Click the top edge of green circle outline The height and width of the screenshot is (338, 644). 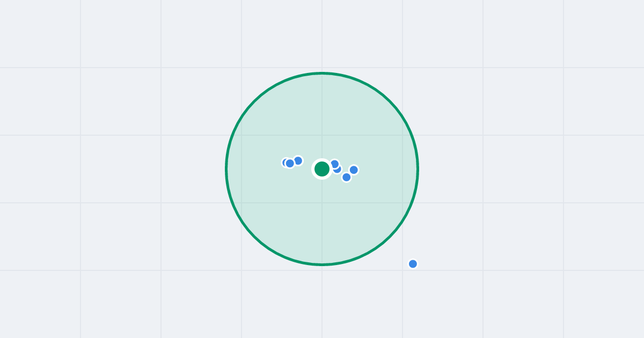pos(322,74)
